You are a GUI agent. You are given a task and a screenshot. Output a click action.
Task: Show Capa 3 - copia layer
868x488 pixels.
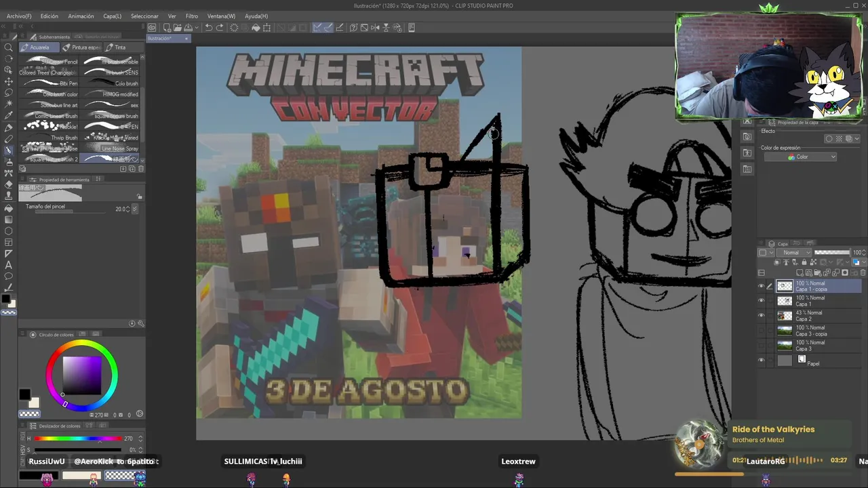[761, 331]
